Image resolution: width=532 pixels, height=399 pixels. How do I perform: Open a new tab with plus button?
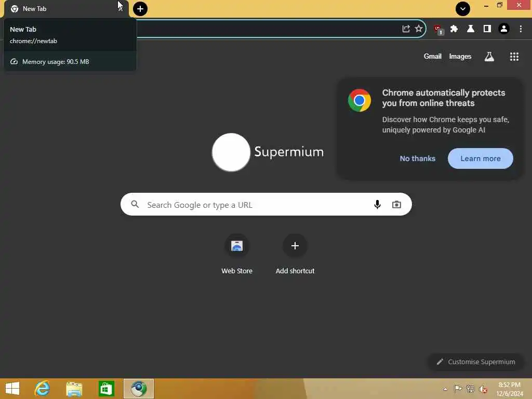[x=140, y=9]
